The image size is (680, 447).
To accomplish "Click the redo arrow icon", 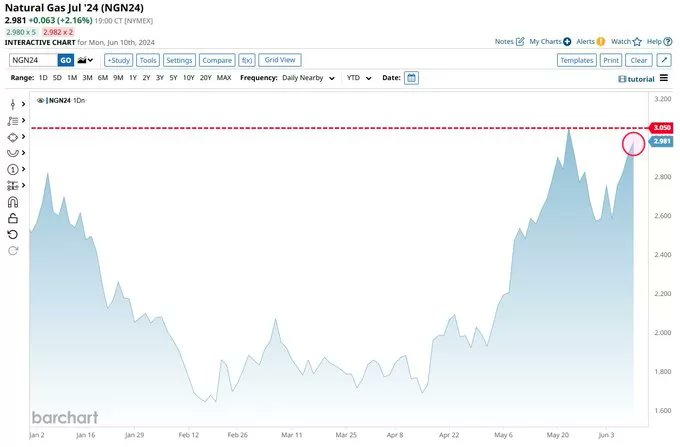I will pos(13,251).
